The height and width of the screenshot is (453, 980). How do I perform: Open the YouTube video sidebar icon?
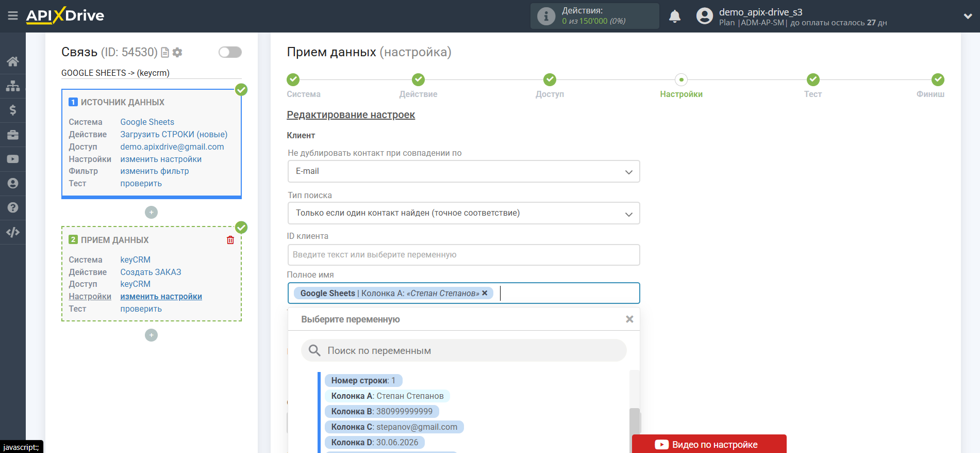[x=13, y=159]
